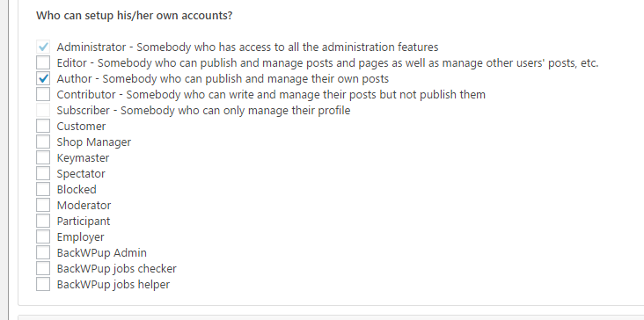
Task: Check the Keymaster role box
Action: tap(43, 157)
